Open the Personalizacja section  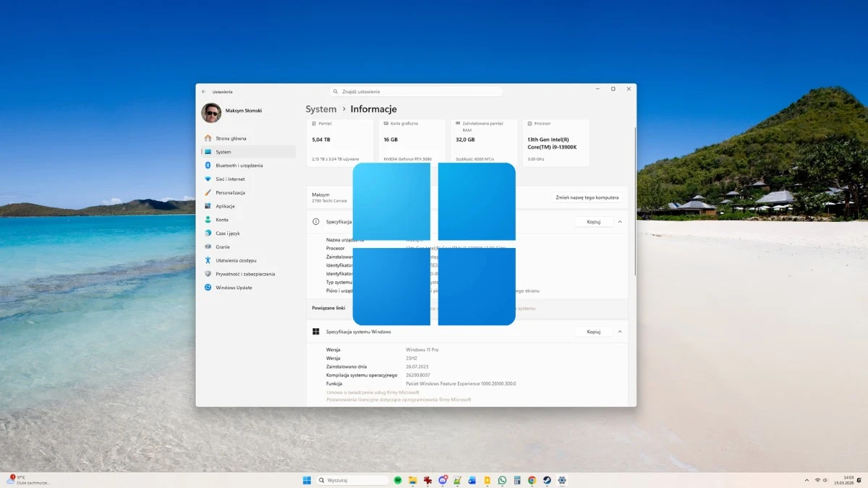coord(232,192)
